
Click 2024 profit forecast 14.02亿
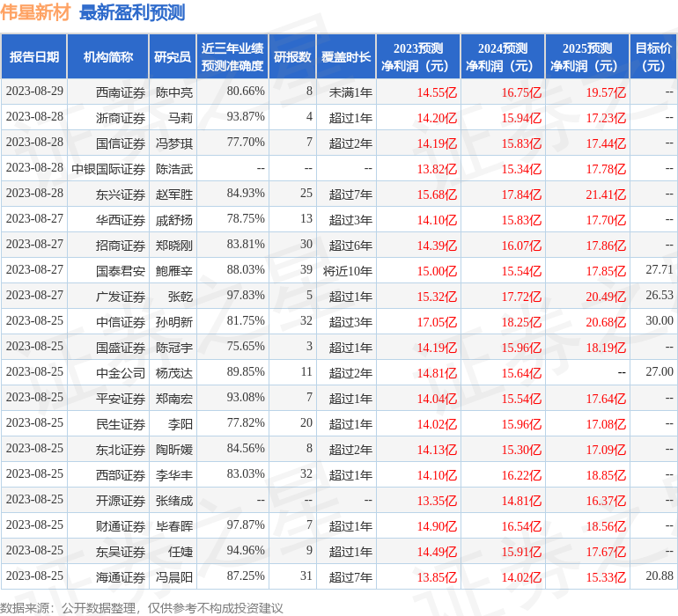[x=521, y=576]
